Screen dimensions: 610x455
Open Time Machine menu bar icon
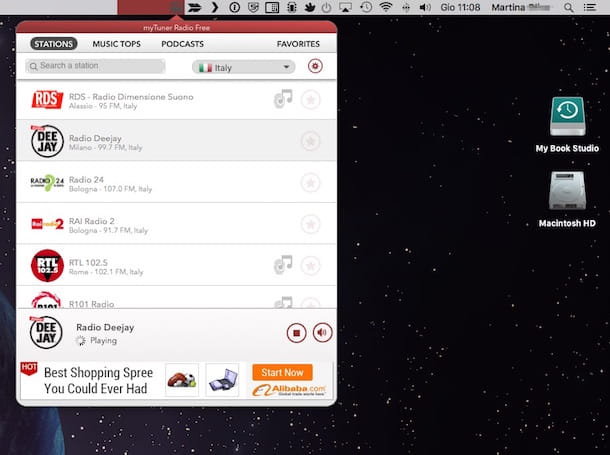point(366,7)
